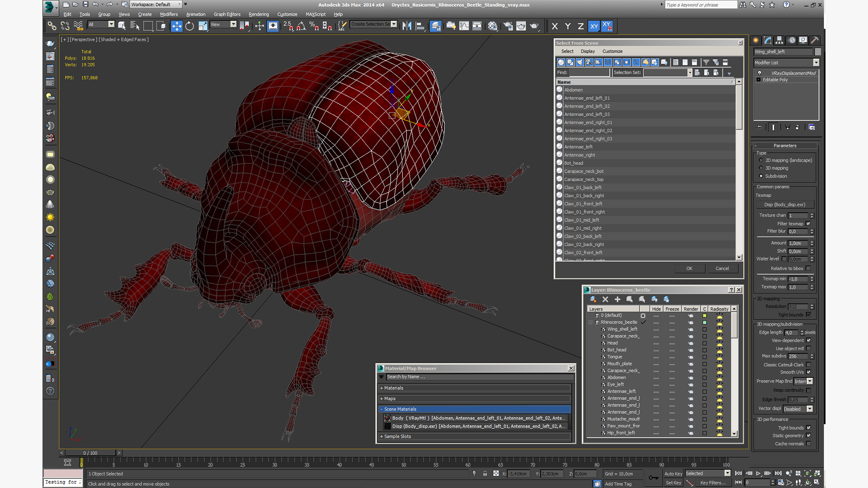Open the Animation menu
The width and height of the screenshot is (868, 488).
pyautogui.click(x=196, y=14)
